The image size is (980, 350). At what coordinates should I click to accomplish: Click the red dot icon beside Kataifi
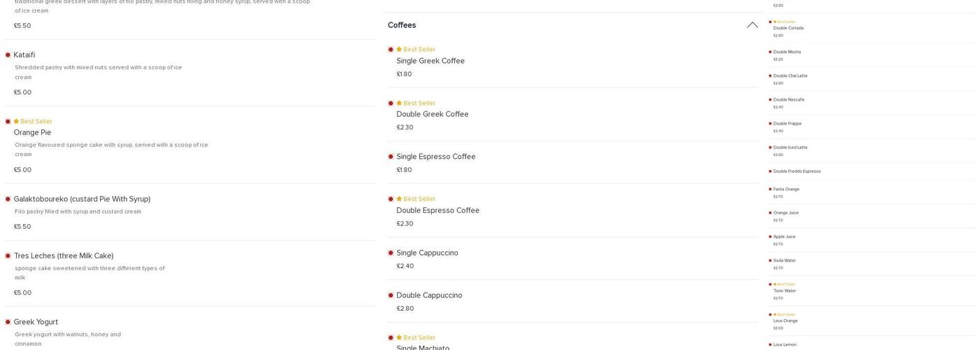[x=8, y=55]
